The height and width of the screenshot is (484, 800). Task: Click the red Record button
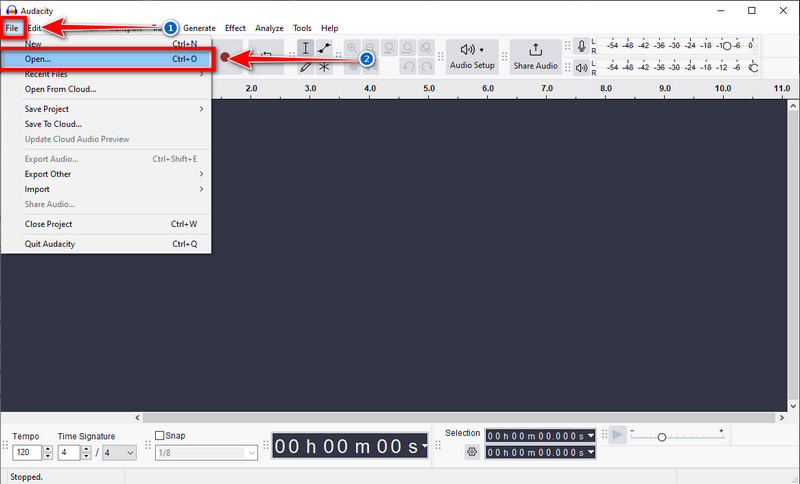click(225, 57)
